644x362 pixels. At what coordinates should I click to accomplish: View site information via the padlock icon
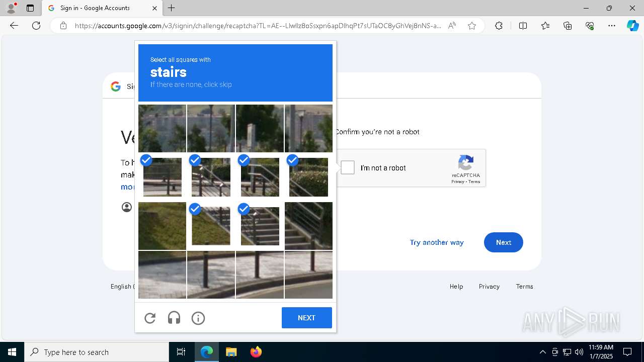point(63,26)
